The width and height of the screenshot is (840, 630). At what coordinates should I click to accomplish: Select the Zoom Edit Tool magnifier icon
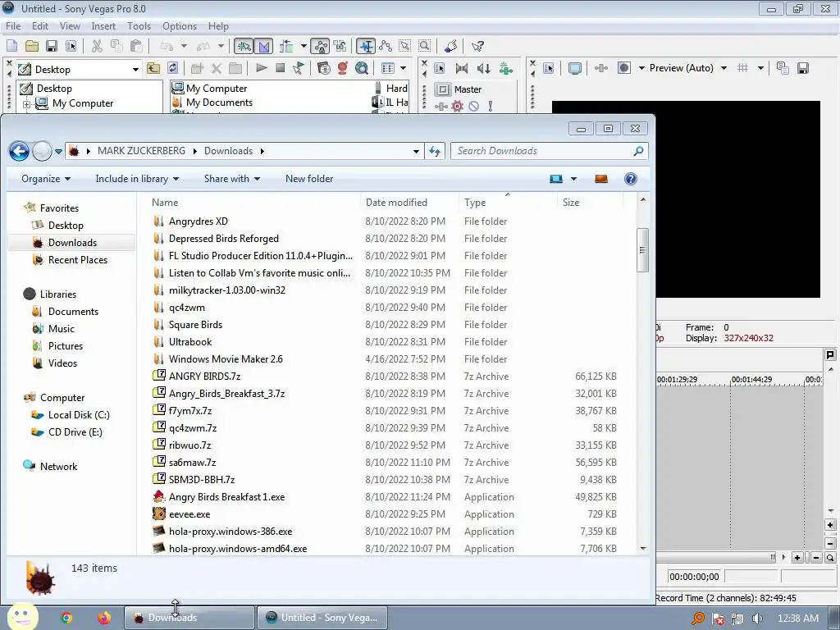(425, 46)
